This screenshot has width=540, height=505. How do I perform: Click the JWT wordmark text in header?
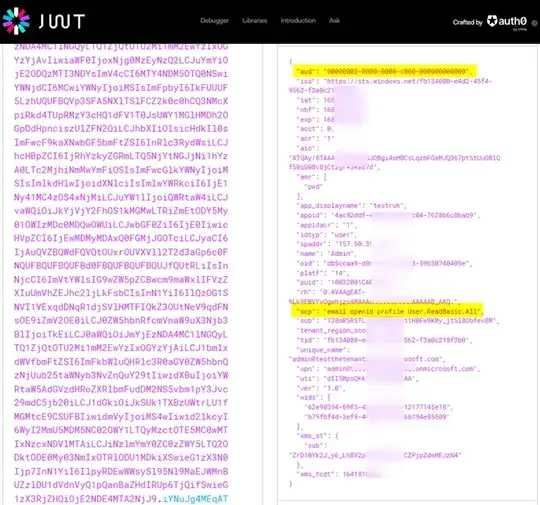tap(62, 21)
